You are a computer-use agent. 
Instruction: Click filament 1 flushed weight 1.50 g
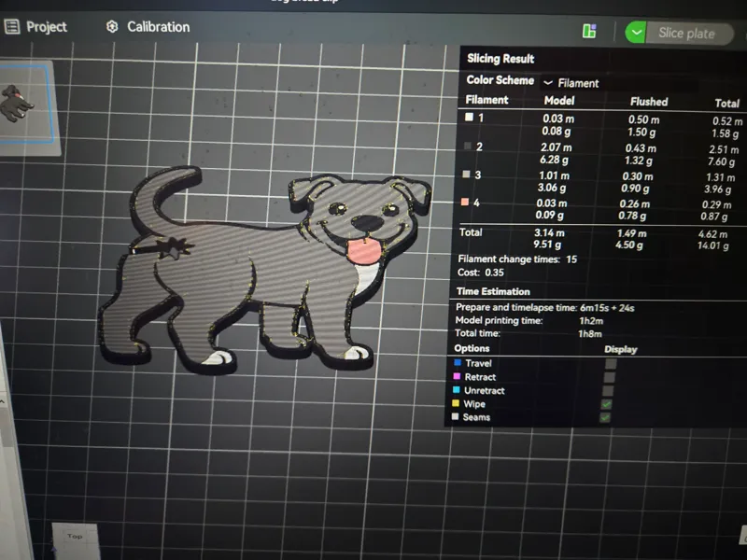[641, 132]
